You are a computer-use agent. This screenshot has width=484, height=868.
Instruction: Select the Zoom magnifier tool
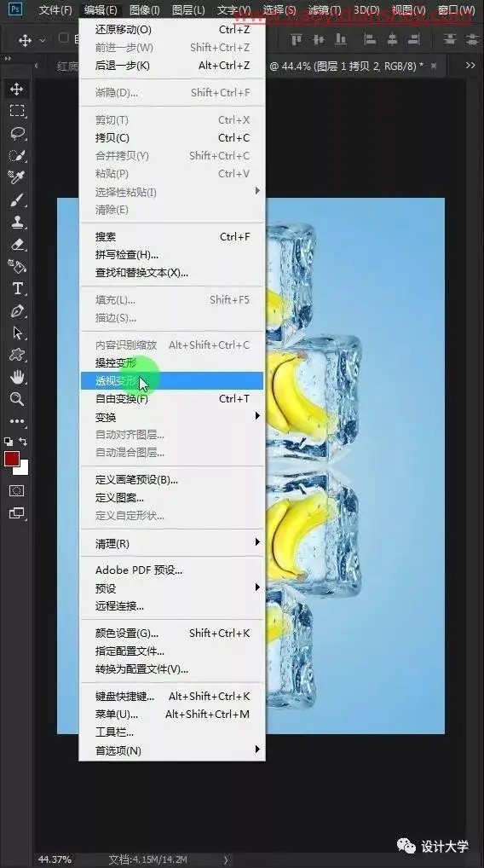tap(16, 399)
